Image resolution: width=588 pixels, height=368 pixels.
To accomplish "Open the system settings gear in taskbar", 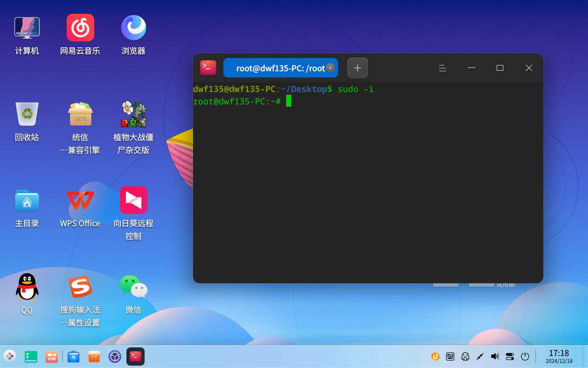I will tap(114, 356).
